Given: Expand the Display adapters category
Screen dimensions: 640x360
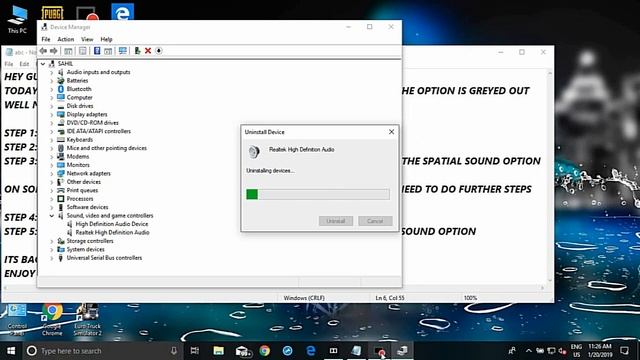Looking at the screenshot, I should click(x=51, y=114).
